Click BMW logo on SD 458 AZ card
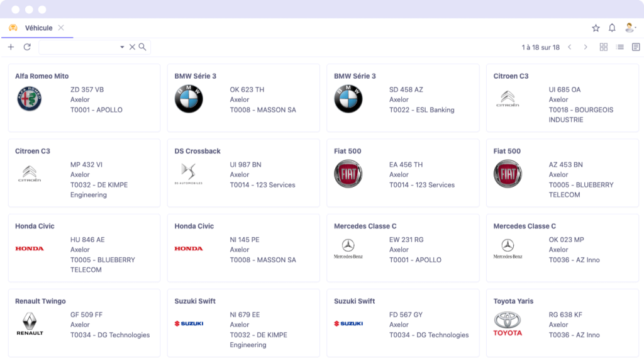Viewport: 644px width, 363px height. pyautogui.click(x=348, y=99)
